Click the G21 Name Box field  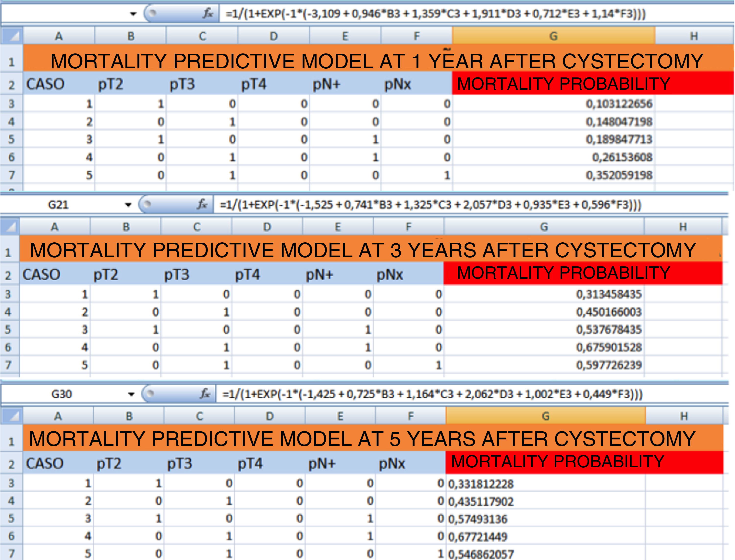[x=58, y=204]
